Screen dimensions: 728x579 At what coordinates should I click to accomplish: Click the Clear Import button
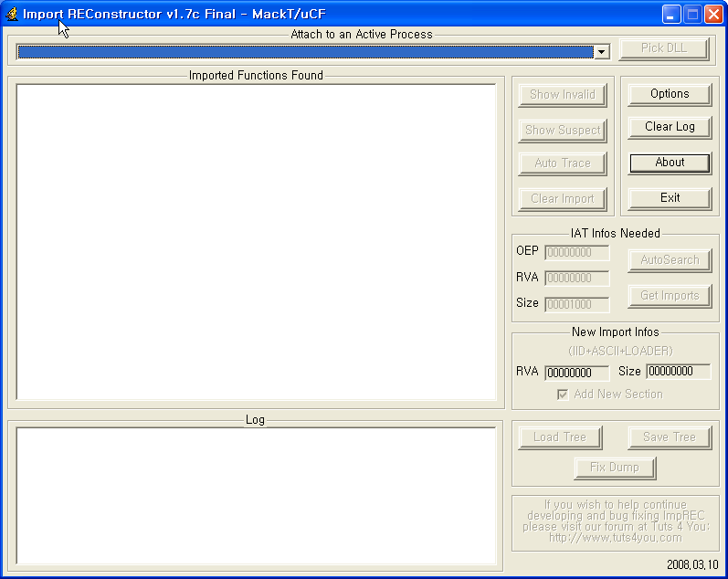[x=563, y=199]
